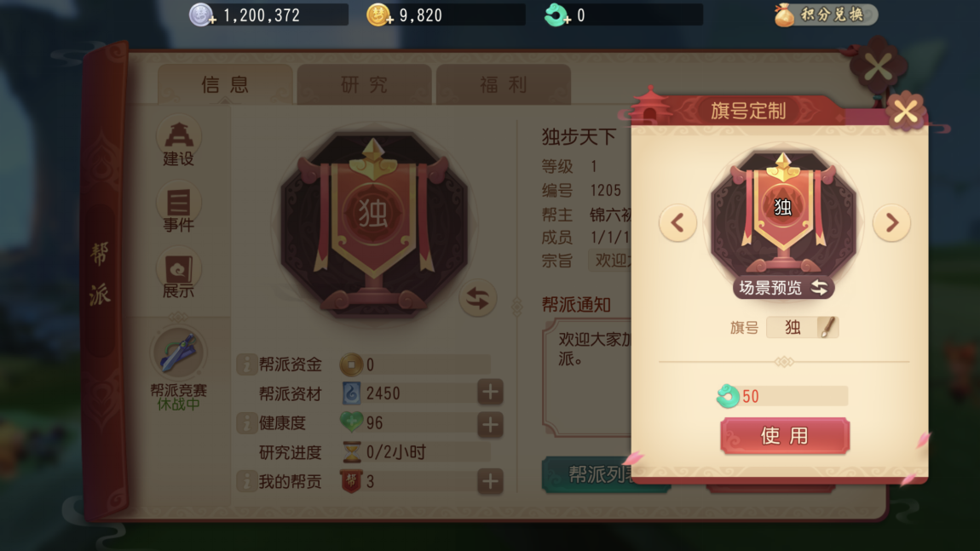The height and width of the screenshot is (551, 980).
Task: Open the 建设 construction icon
Action: click(x=178, y=142)
